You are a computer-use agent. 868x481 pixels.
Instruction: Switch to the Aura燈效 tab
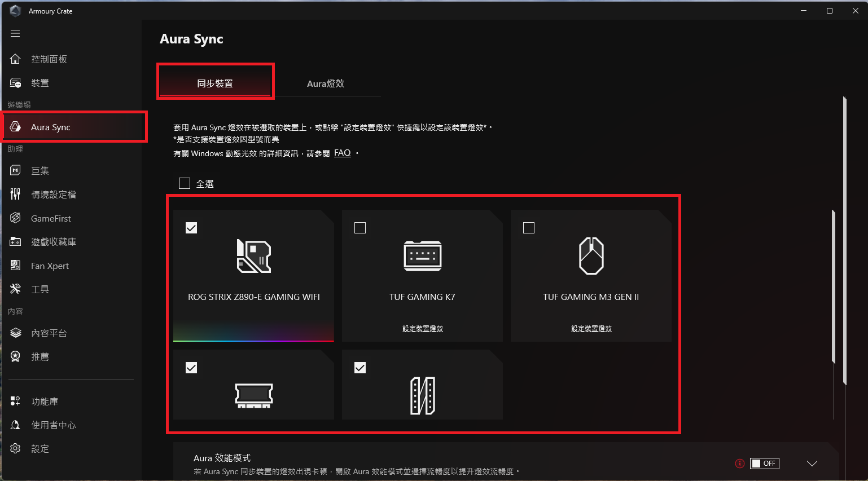326,83
